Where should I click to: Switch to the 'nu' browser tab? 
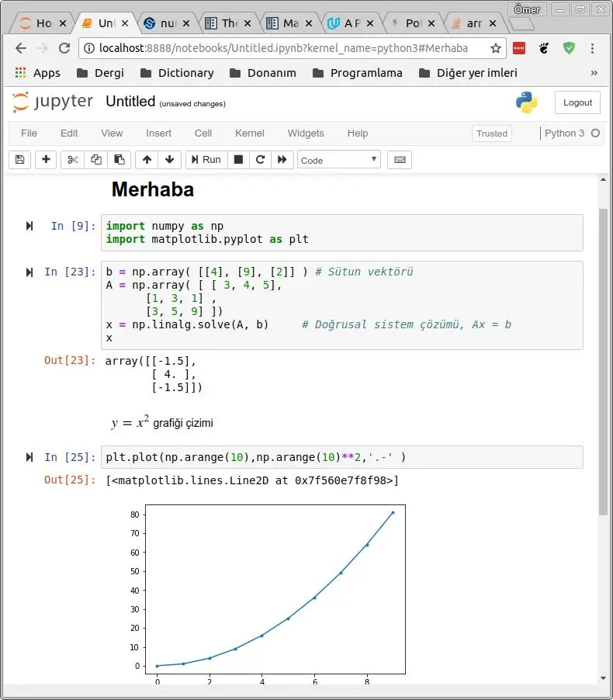168,23
